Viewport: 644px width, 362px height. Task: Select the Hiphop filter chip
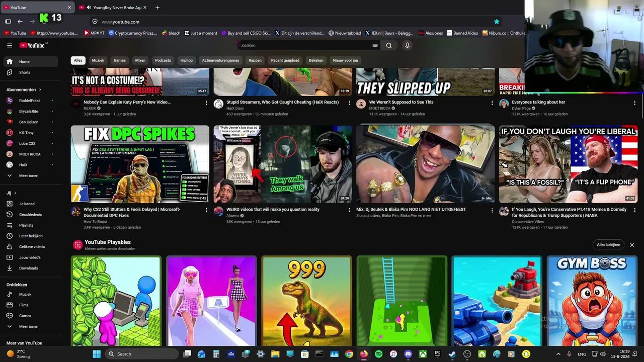point(187,60)
